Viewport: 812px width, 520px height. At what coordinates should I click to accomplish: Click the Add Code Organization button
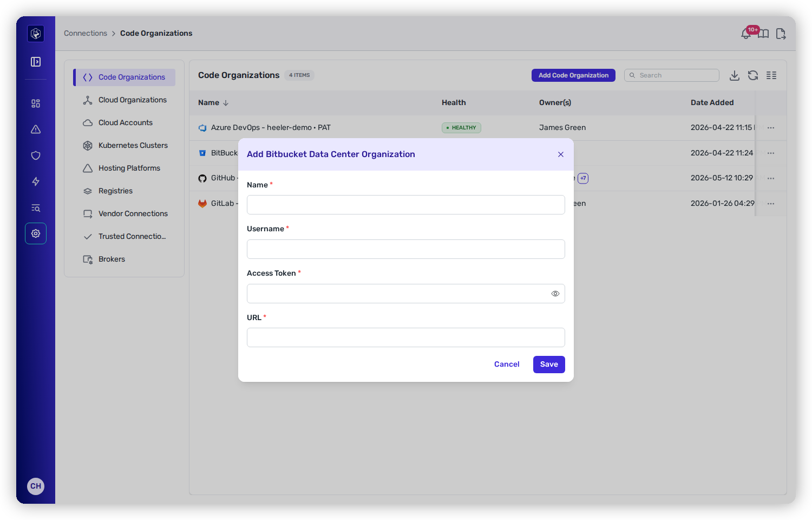point(573,75)
